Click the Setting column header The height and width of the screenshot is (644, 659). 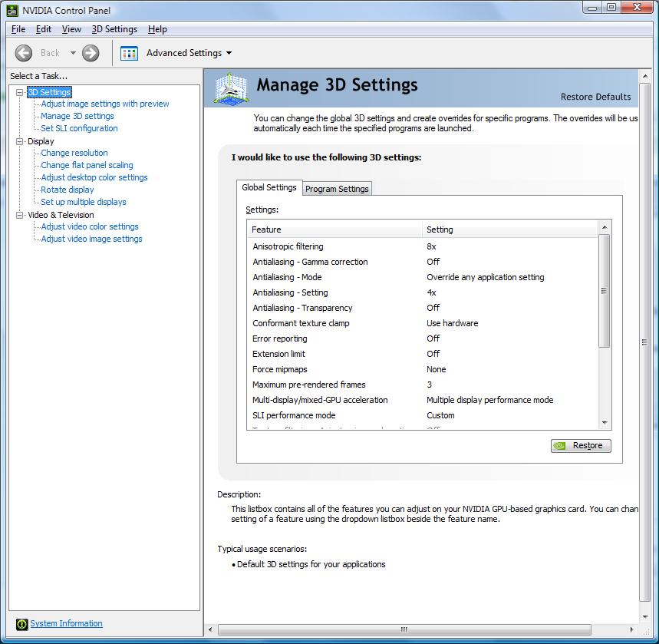[x=510, y=230]
